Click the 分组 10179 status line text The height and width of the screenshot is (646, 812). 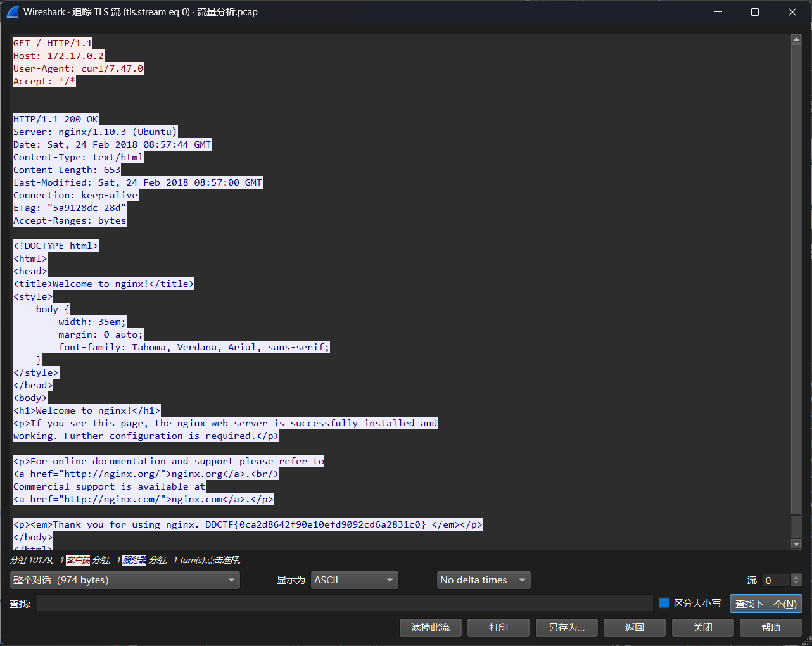point(125,560)
